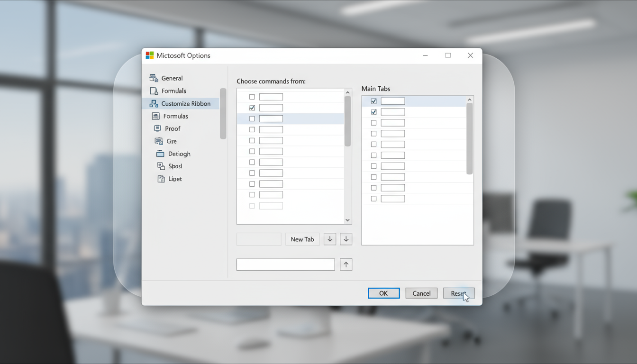Click the commands list scroll-down arrow

coord(347,220)
